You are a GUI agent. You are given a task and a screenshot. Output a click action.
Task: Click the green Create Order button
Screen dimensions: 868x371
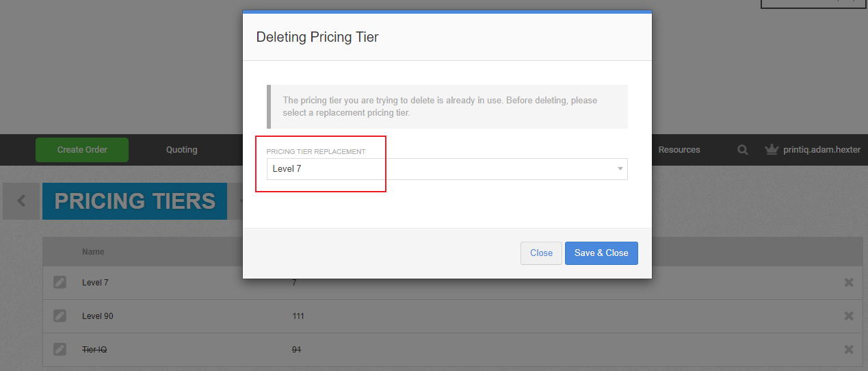pos(82,150)
